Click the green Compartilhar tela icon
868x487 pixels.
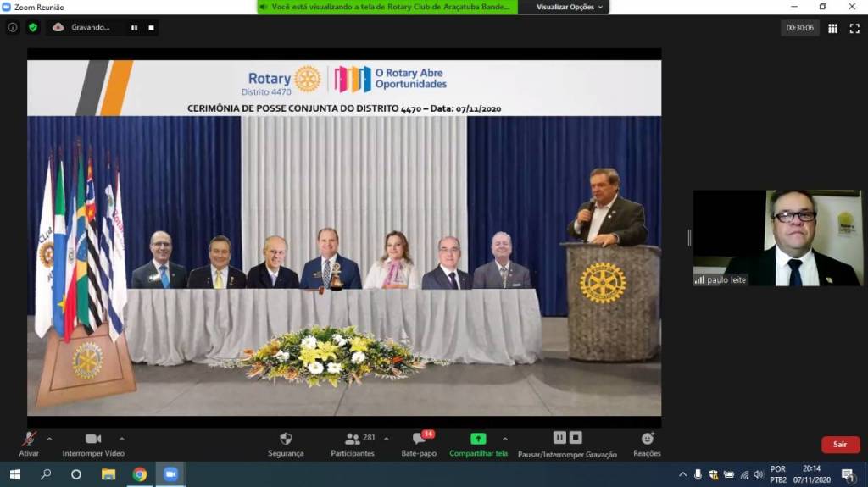[x=478, y=439]
